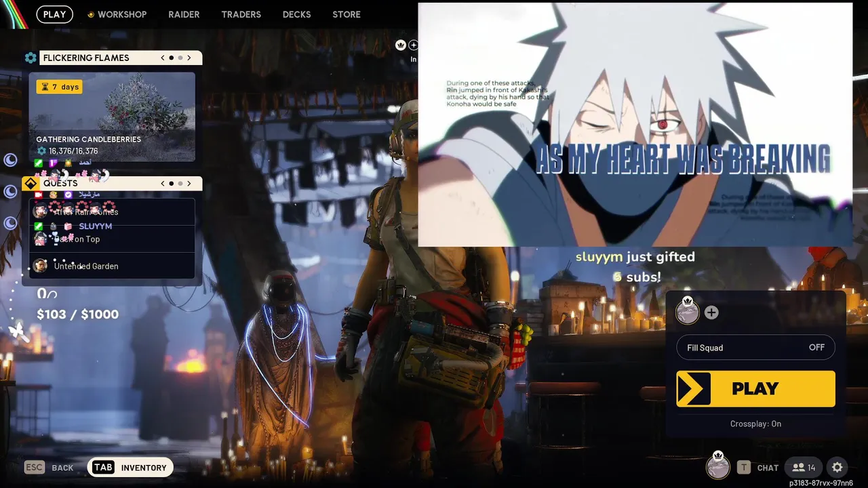Click the ESC key icon
The image size is (868, 488).
point(35,467)
